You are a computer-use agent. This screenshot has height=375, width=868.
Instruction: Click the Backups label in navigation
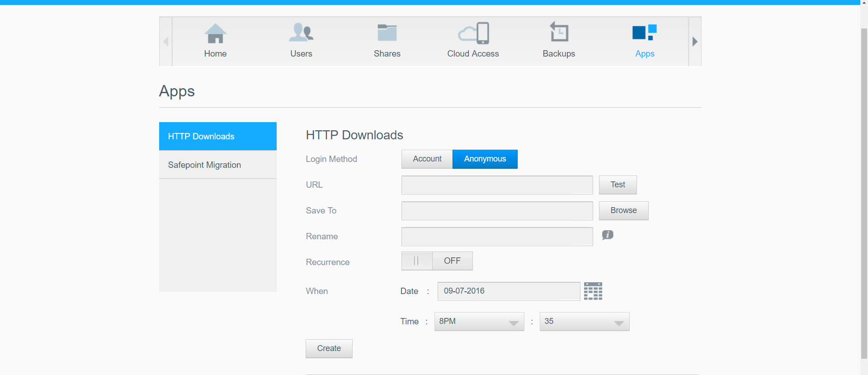(559, 54)
